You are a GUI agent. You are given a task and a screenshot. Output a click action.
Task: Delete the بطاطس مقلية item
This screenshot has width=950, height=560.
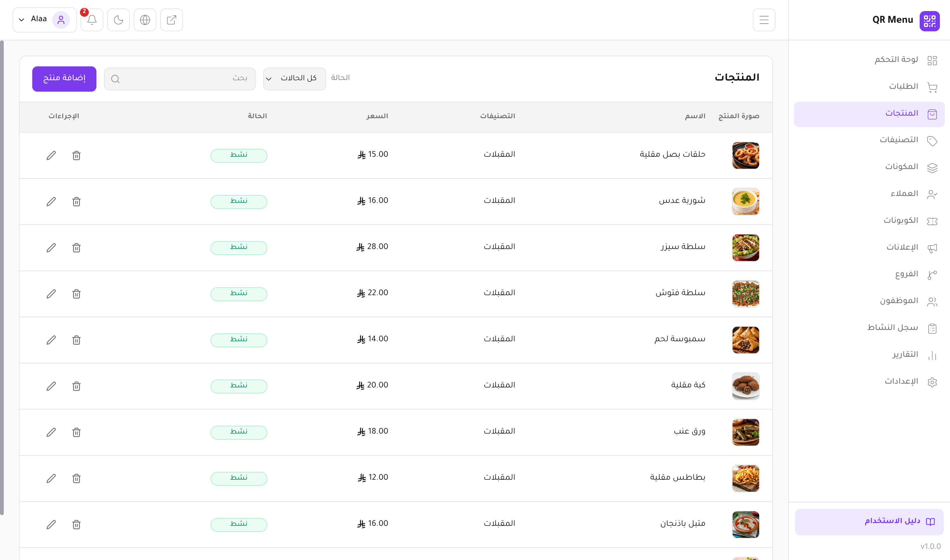coord(76,478)
